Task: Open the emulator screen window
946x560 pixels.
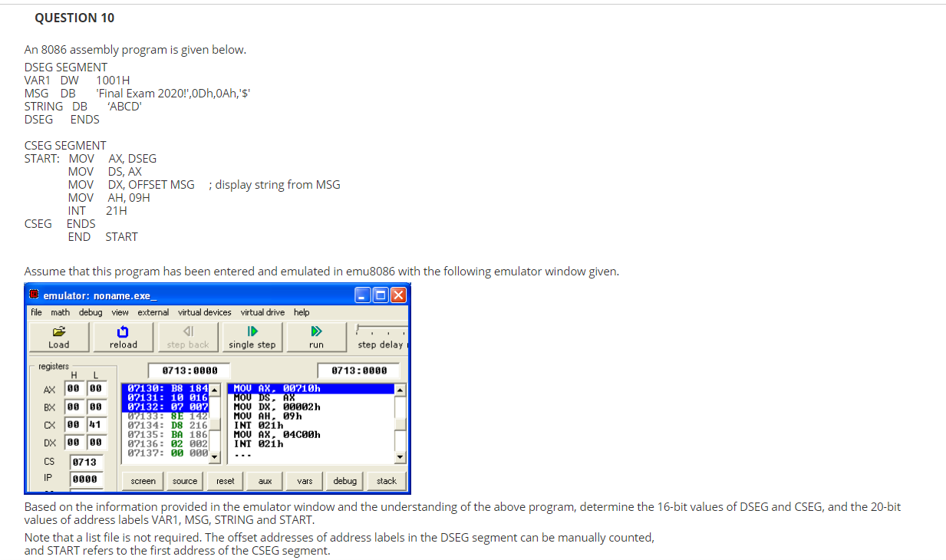Action: pos(141,480)
